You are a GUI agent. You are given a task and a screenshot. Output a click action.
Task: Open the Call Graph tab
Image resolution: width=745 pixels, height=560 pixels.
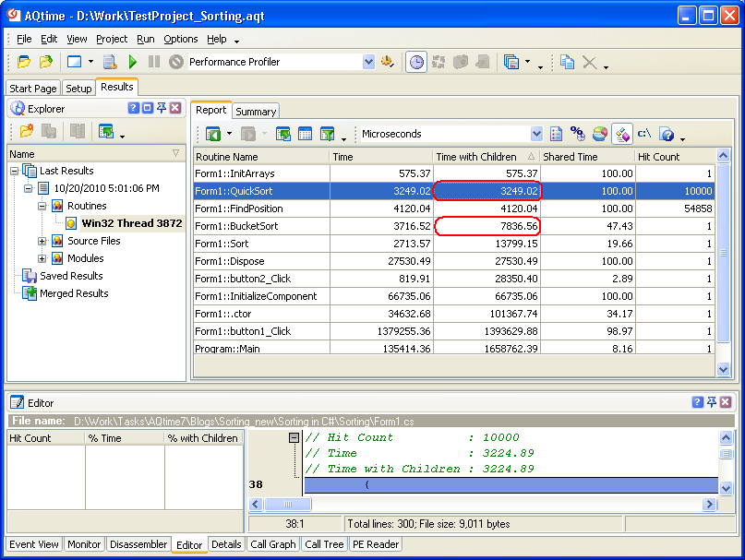point(273,544)
